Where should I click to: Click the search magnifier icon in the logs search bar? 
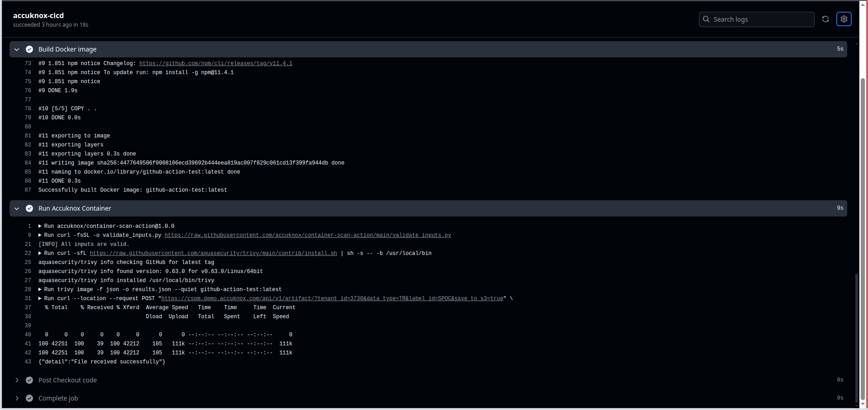click(706, 19)
